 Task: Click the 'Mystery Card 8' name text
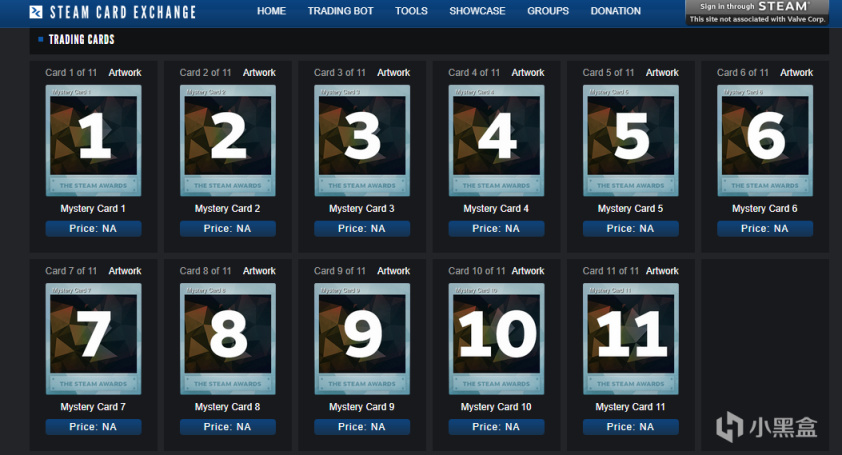click(227, 407)
